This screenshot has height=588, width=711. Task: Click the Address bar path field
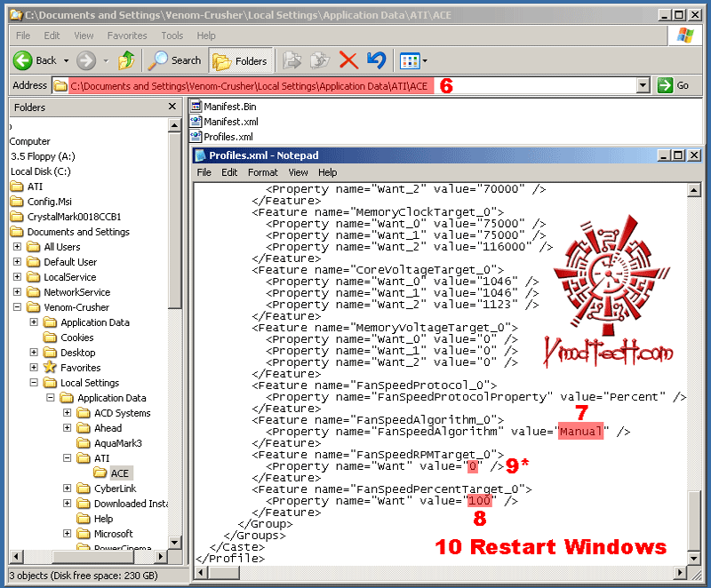(x=345, y=85)
